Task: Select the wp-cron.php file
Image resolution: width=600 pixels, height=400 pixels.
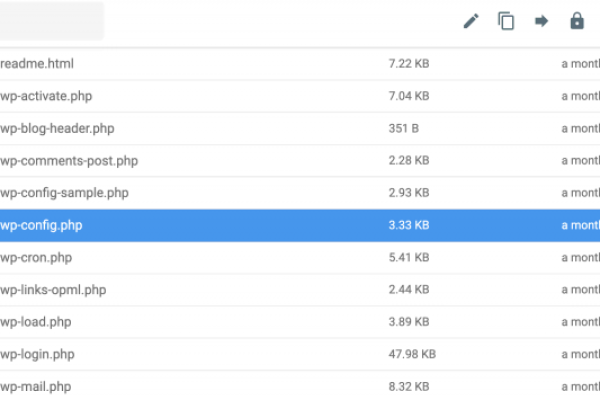Action: coord(37,257)
